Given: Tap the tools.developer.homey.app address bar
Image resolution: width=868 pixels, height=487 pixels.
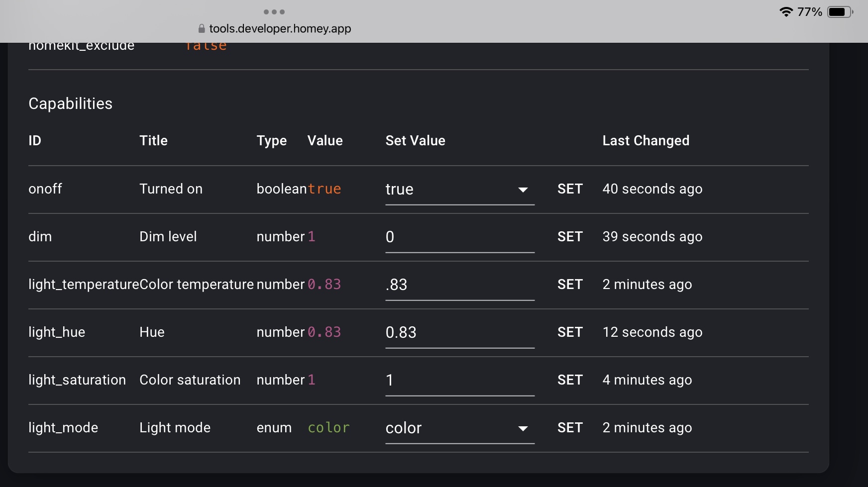Looking at the screenshot, I should pos(280,29).
